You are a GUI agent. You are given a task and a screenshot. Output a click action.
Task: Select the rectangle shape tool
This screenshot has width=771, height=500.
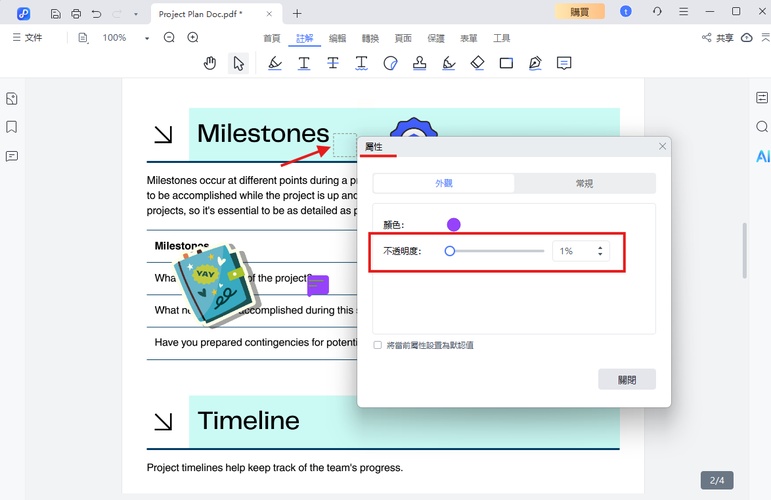tap(506, 63)
